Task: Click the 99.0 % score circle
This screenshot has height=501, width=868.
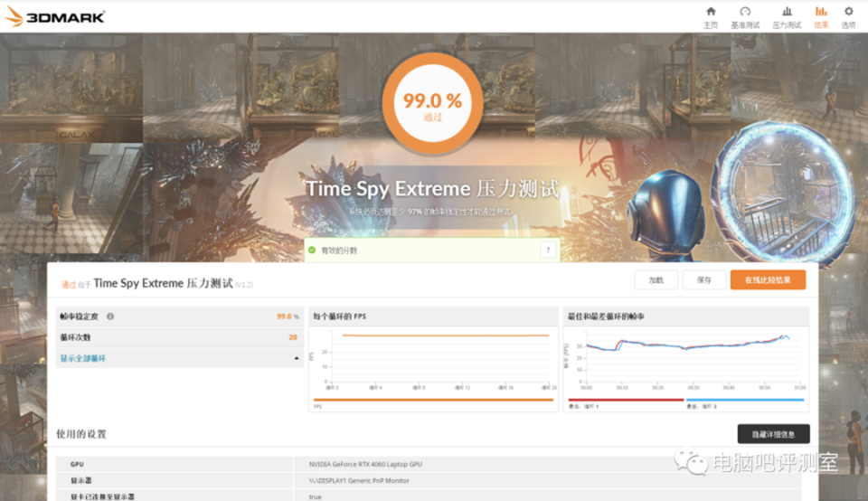Action: point(432,103)
